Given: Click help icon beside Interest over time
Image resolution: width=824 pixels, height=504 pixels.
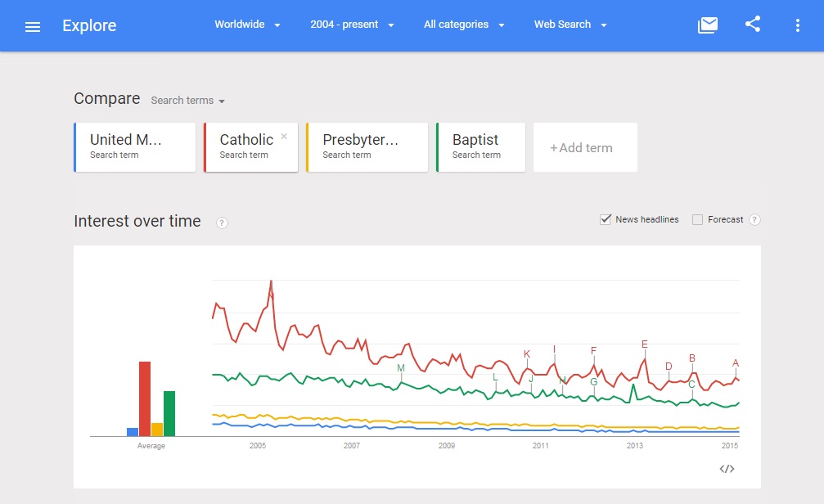Looking at the screenshot, I should tap(223, 223).
